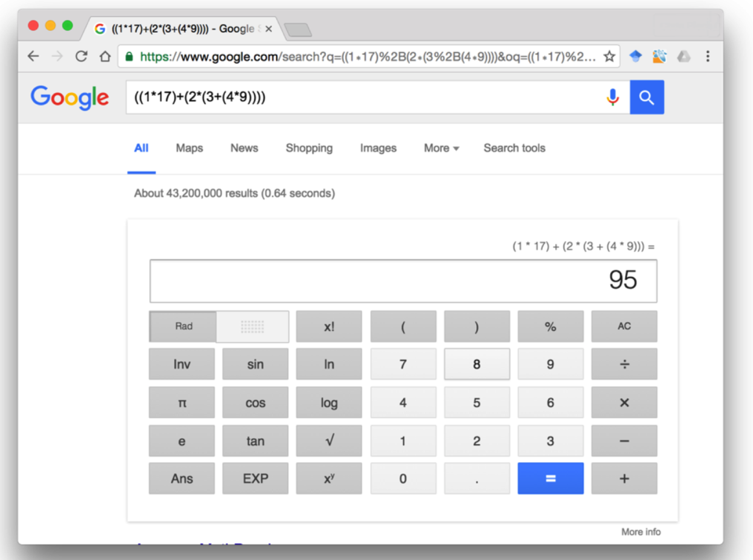Viewport: 753px width, 560px height.
Task: Open the Chrome three-dot menu
Action: point(708,57)
